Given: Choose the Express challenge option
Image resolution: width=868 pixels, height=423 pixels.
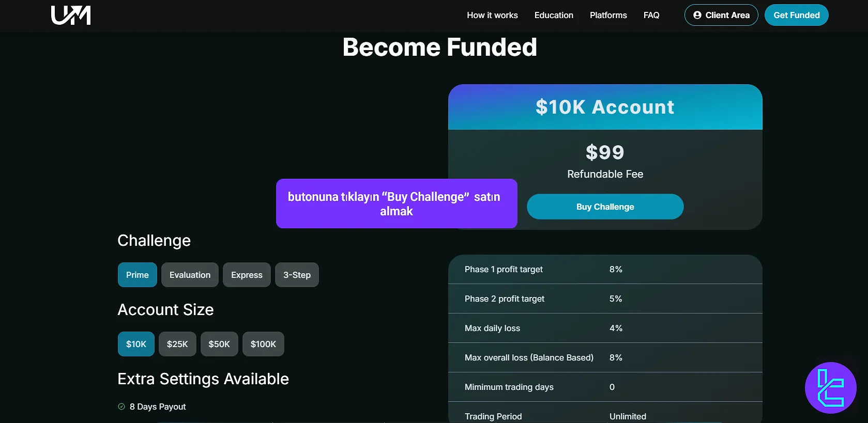Looking at the screenshot, I should [247, 275].
